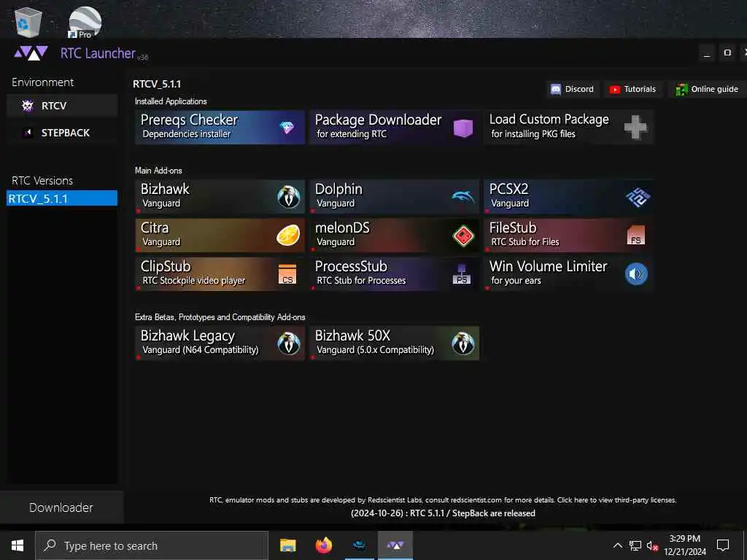
Task: Click the Windows search box
Action: (152, 545)
